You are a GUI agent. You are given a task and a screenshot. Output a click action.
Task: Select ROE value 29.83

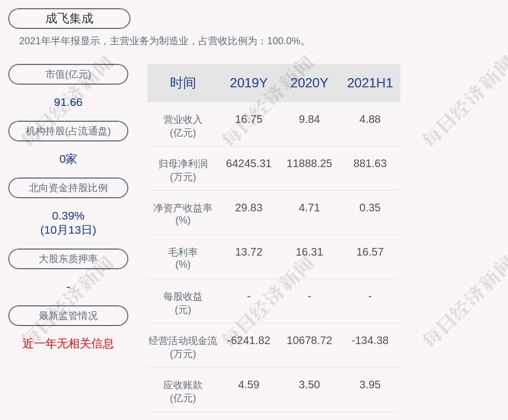(249, 208)
